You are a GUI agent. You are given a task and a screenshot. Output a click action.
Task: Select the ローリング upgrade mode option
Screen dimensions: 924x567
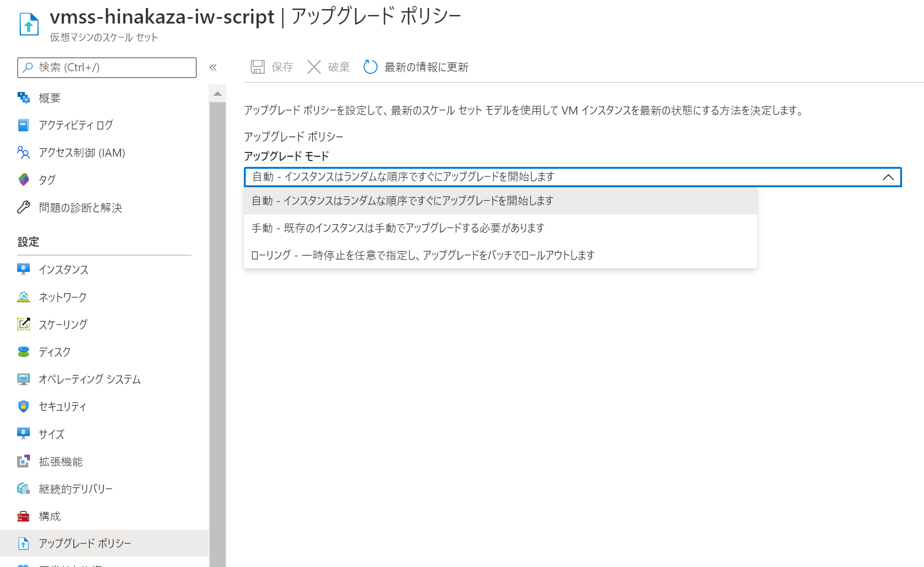(500, 255)
